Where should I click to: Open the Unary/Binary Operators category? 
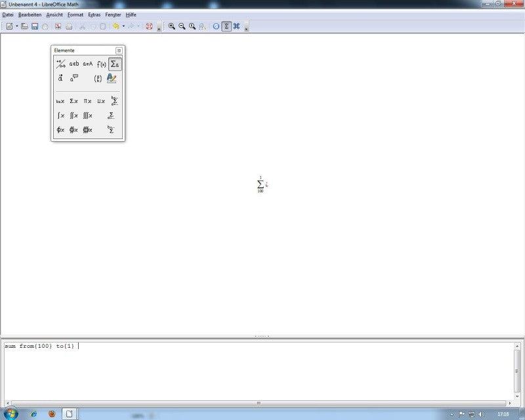60,64
